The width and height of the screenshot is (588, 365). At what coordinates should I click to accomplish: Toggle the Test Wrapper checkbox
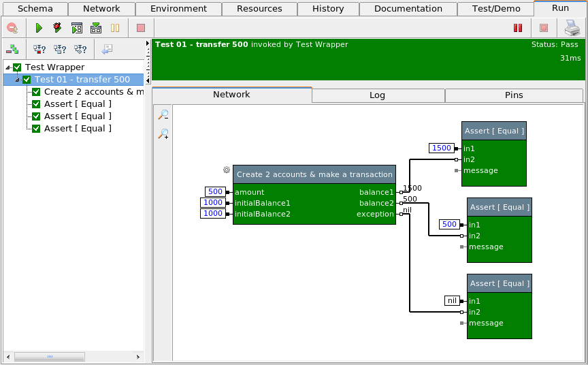18,67
